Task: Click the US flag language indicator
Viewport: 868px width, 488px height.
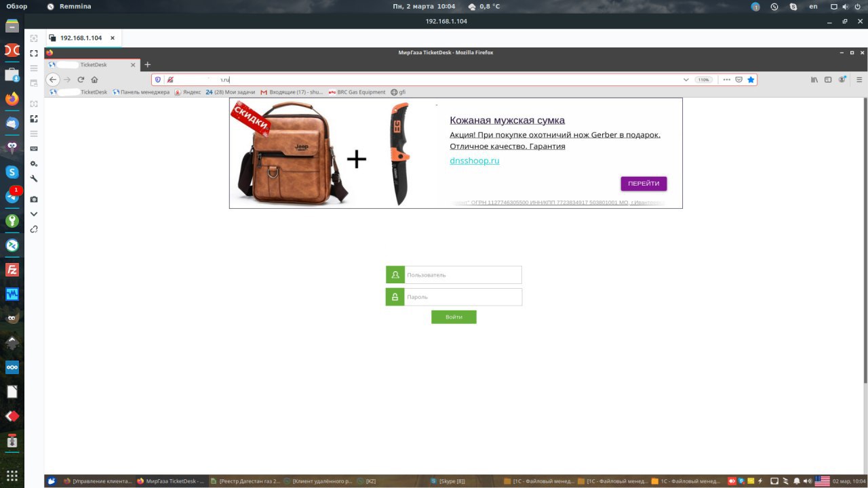Action: click(822, 481)
